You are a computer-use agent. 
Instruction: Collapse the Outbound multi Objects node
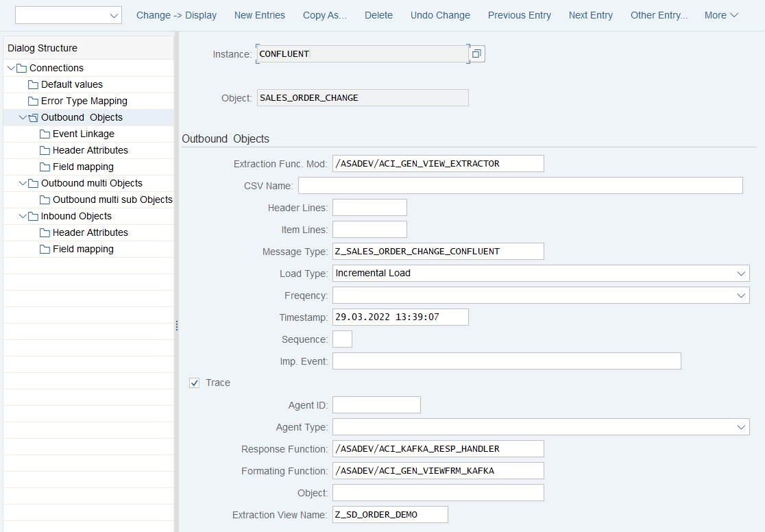(23, 183)
